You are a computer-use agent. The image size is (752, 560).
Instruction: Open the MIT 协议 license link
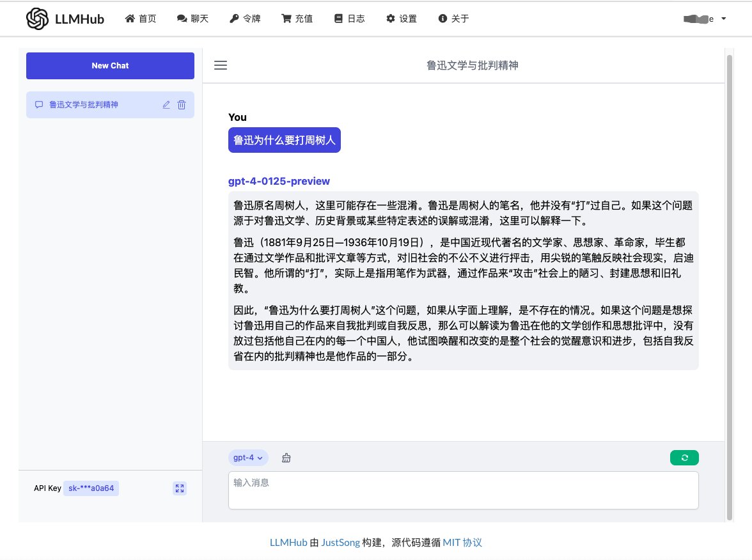pyautogui.click(x=462, y=542)
